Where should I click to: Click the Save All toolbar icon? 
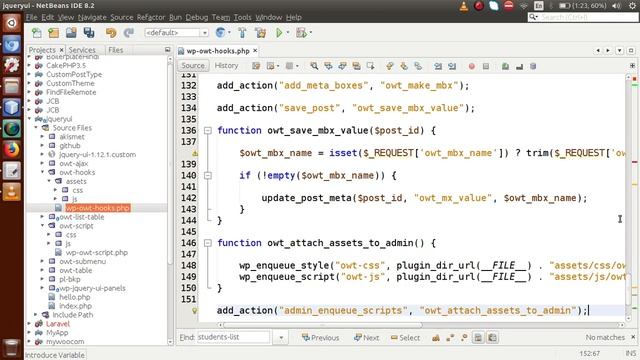(x=89, y=33)
